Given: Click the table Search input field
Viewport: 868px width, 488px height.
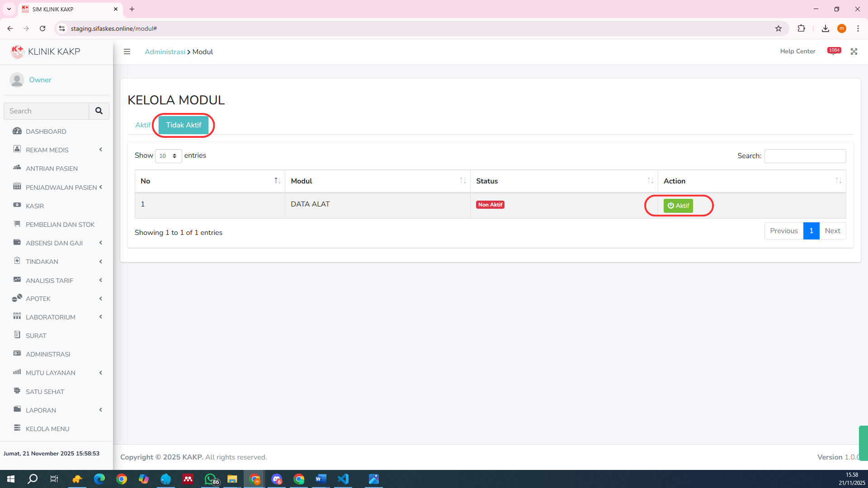Looking at the screenshot, I should (805, 156).
